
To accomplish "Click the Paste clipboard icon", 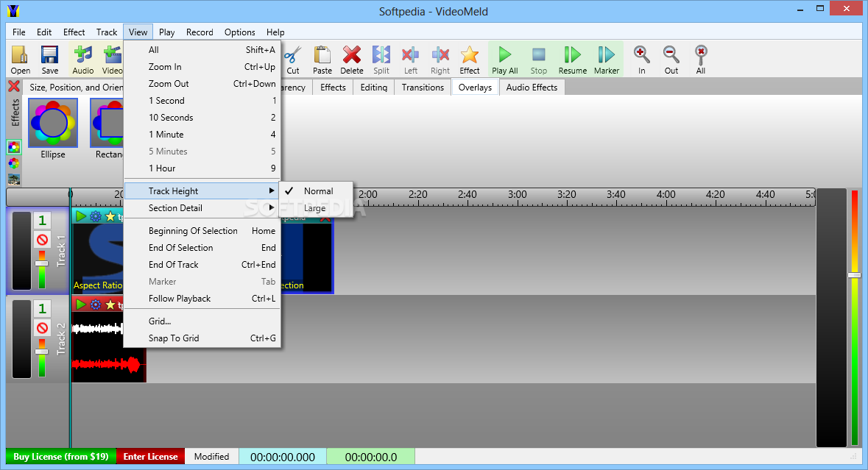I will coord(322,60).
